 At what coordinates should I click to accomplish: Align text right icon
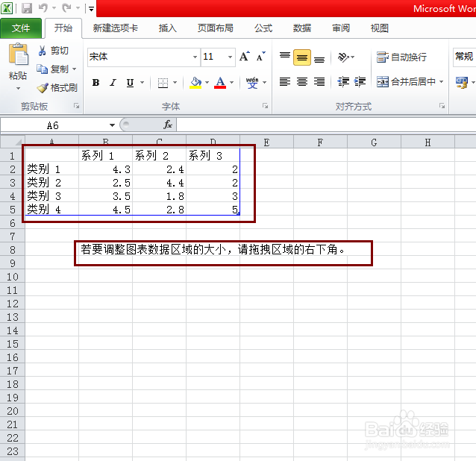319,81
